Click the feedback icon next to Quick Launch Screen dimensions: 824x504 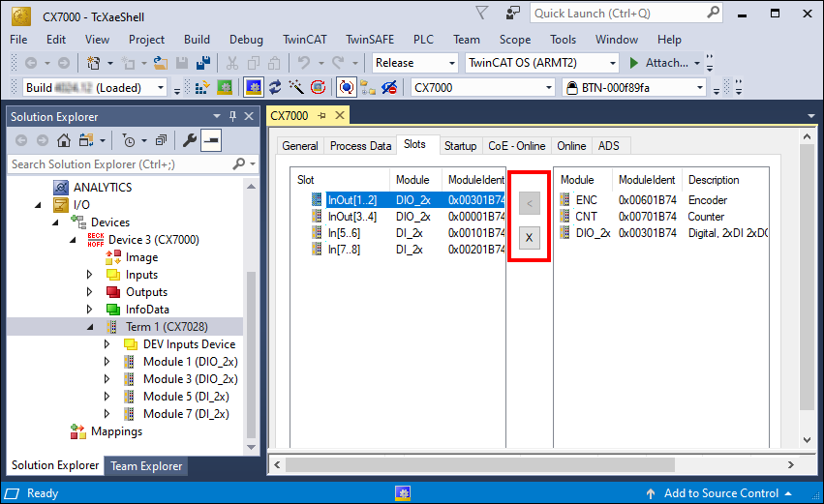click(512, 14)
